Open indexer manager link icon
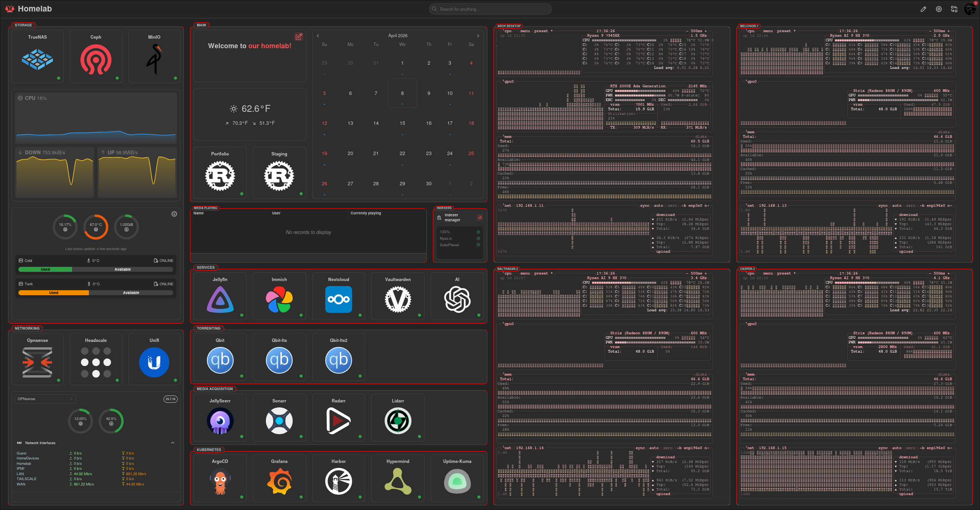 pos(480,217)
